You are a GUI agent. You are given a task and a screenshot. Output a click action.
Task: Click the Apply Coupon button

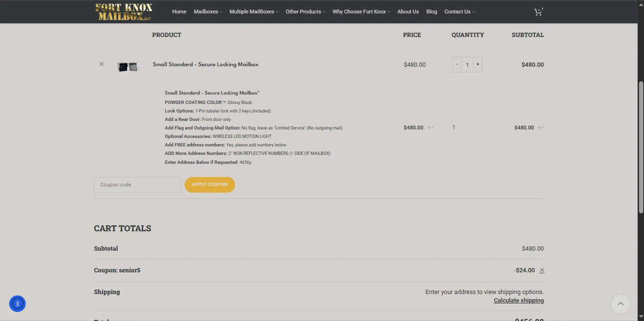[210, 185]
